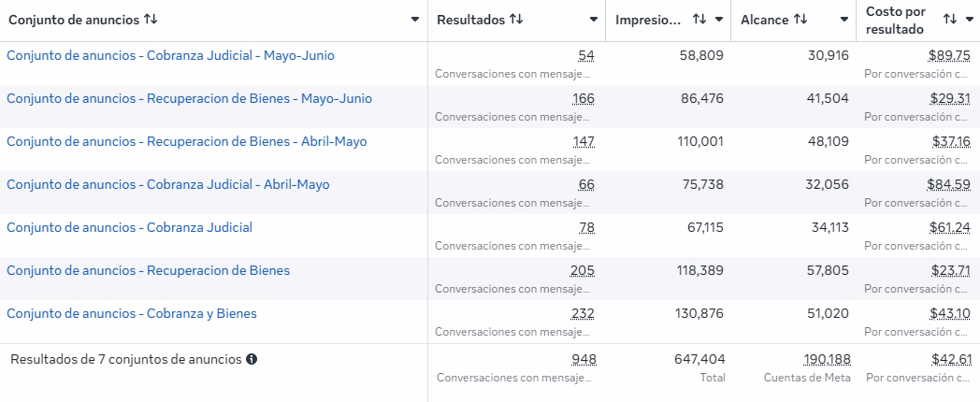Open Cobranza y Bienes ad set
Viewport: 980px width, 402px height.
click(132, 314)
